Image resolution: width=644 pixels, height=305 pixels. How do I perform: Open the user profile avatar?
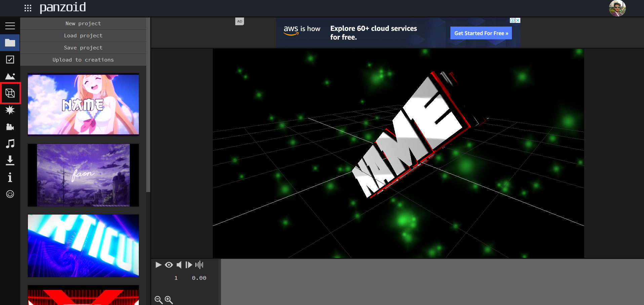point(617,8)
